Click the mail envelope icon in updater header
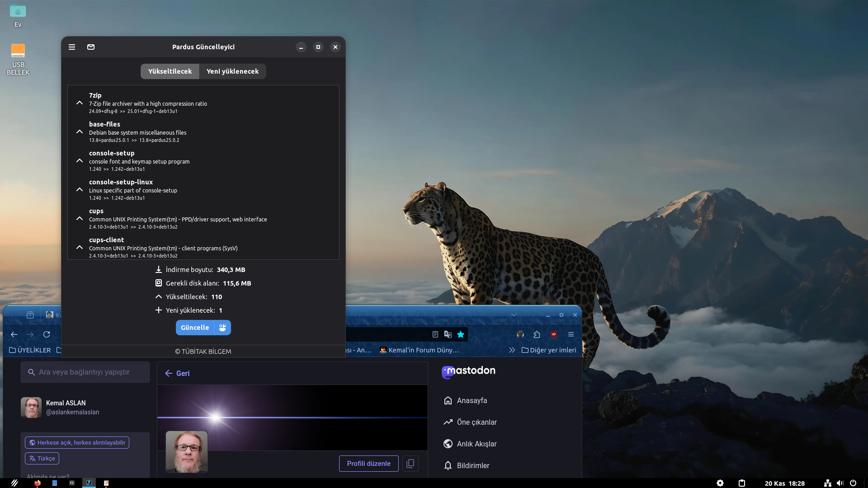The width and height of the screenshot is (868, 488). pos(91,47)
